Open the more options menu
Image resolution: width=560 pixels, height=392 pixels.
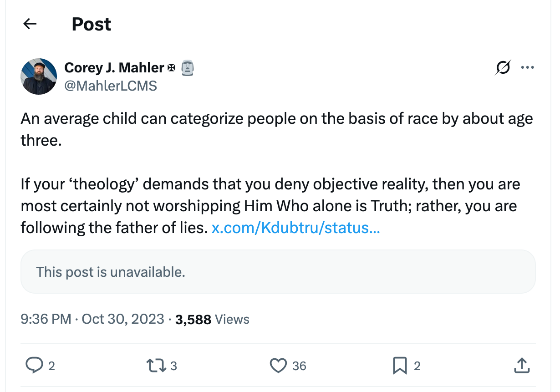tap(528, 67)
